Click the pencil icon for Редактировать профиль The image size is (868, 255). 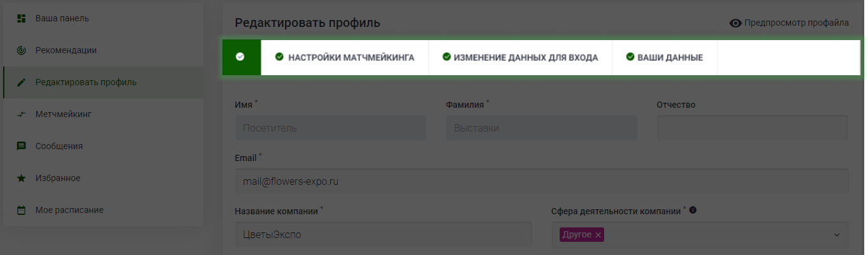point(21,82)
